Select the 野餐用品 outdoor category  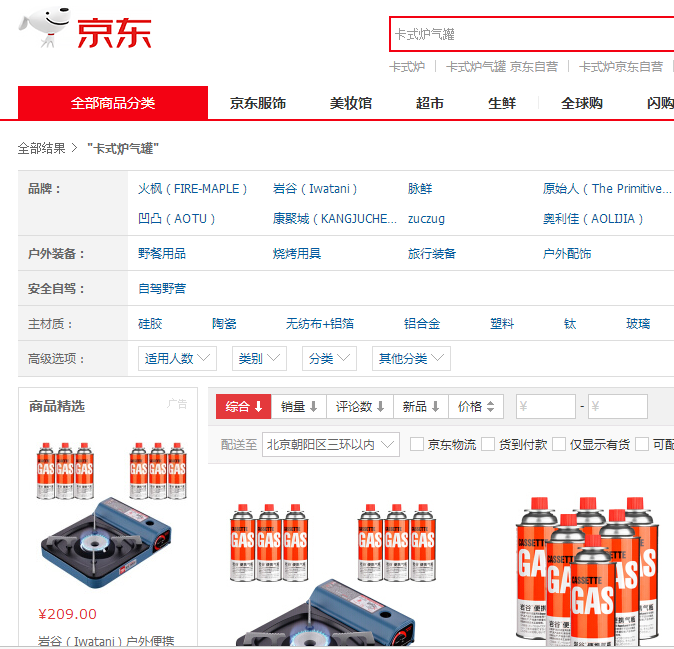(162, 254)
